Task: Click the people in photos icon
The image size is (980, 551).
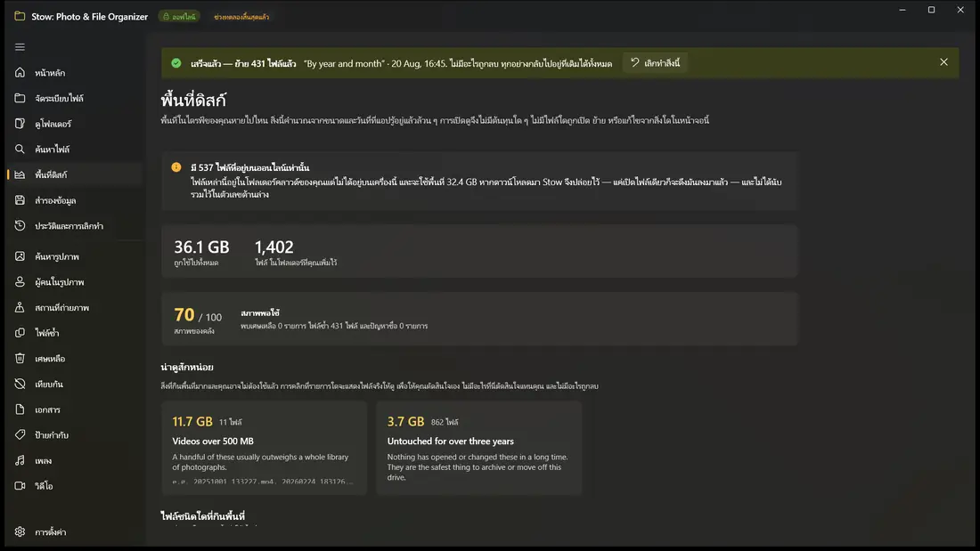Action: point(20,282)
